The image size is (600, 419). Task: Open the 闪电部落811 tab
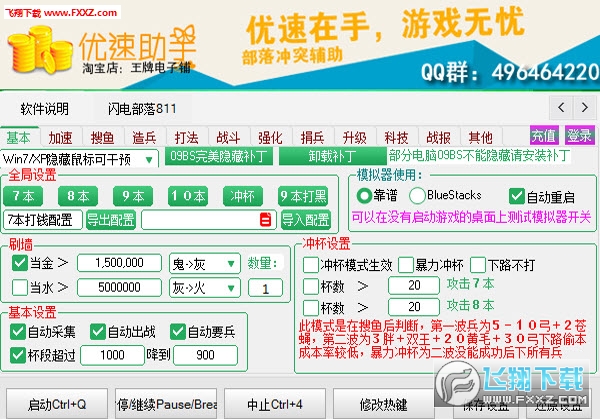[142, 109]
